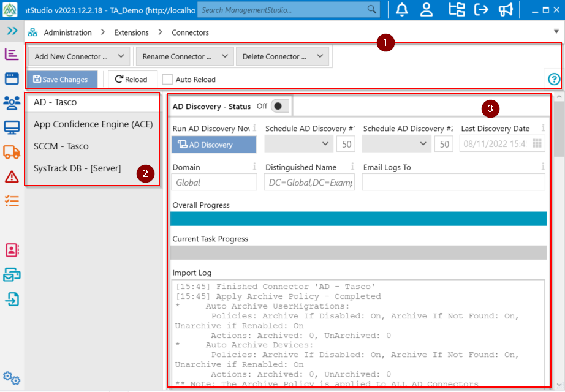Go to Connectors breadcrumb
Screen dimensions: 565x392
click(190, 32)
